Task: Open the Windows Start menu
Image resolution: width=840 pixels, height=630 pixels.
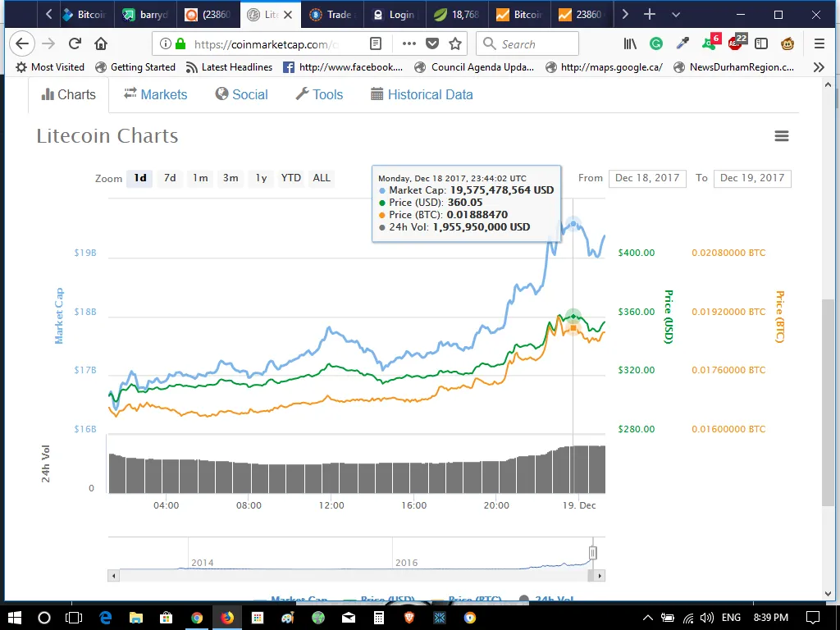Action: pos(15,618)
